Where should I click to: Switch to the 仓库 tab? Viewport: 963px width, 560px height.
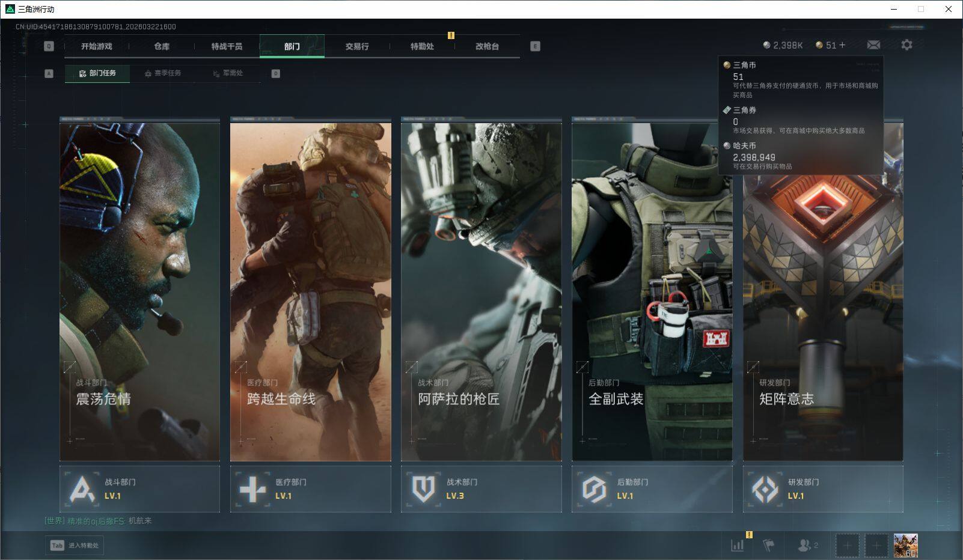pyautogui.click(x=162, y=46)
